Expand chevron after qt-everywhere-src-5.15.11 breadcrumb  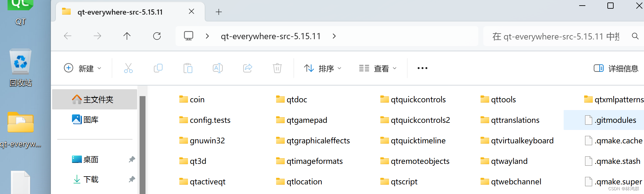[334, 36]
